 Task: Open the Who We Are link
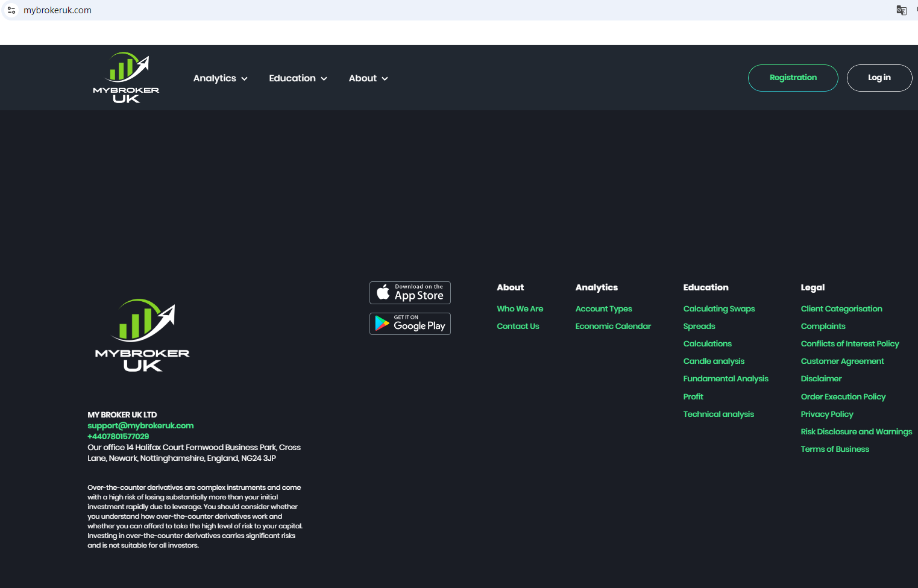[520, 308]
